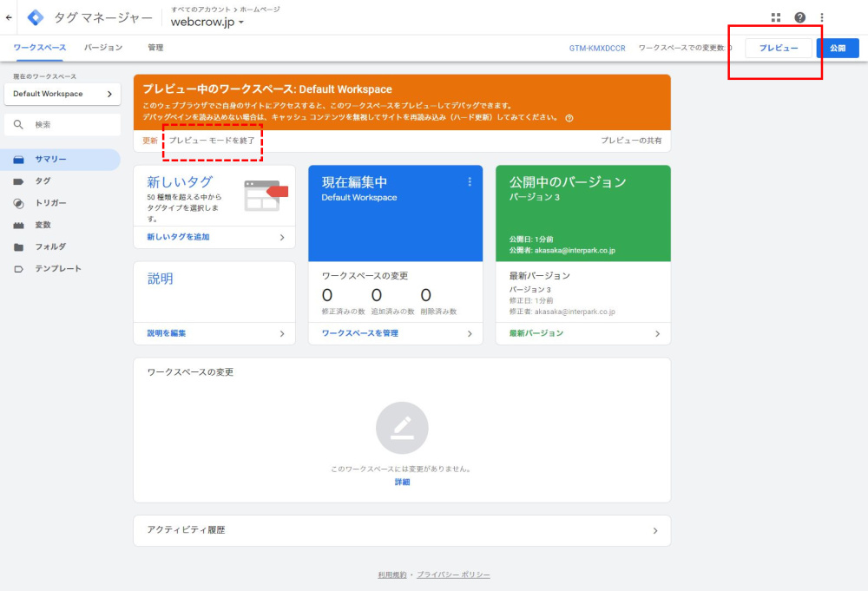Viewport: 868px width, 591px height.
Task: Open the help question mark icon
Action: point(799,17)
